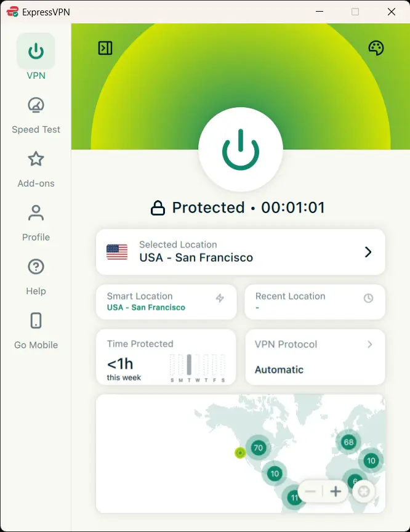Expand VPN Protocol chevron arrow
The height and width of the screenshot is (532, 410).
coord(369,344)
